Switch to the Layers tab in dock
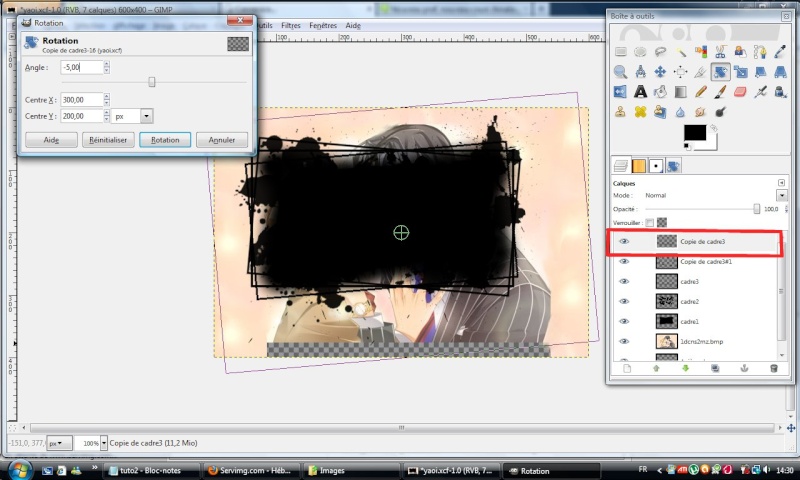 [x=621, y=166]
